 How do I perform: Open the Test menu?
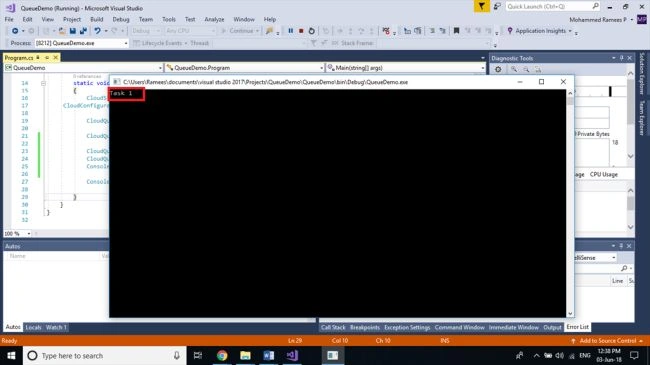click(190, 19)
